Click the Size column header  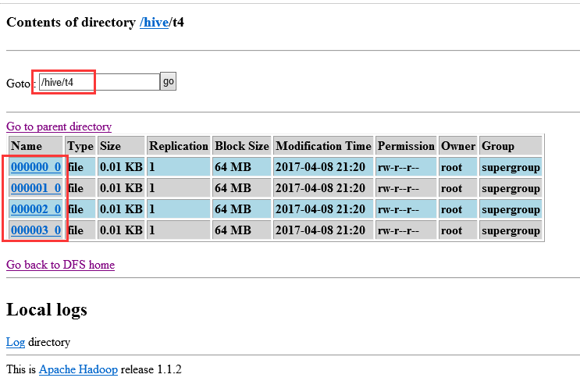(x=121, y=145)
